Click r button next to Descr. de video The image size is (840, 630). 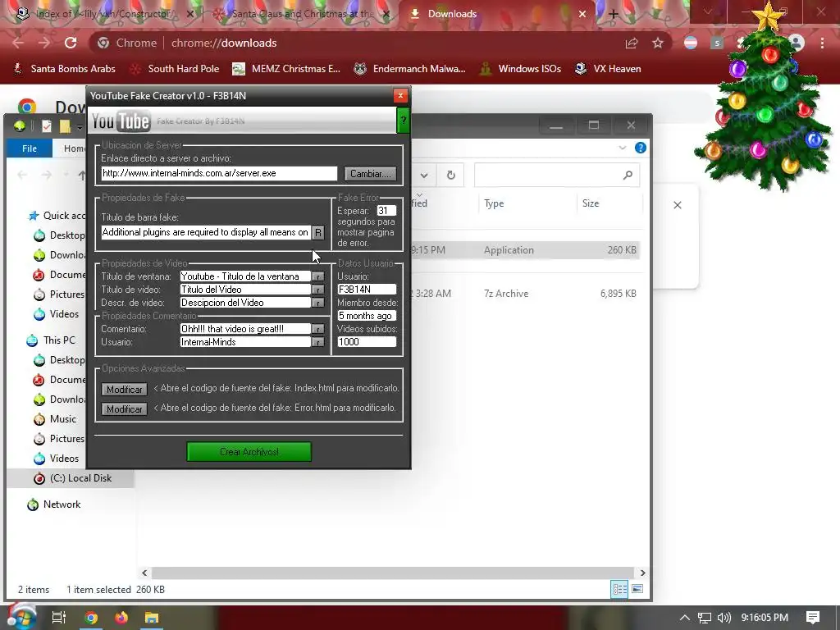318,303
